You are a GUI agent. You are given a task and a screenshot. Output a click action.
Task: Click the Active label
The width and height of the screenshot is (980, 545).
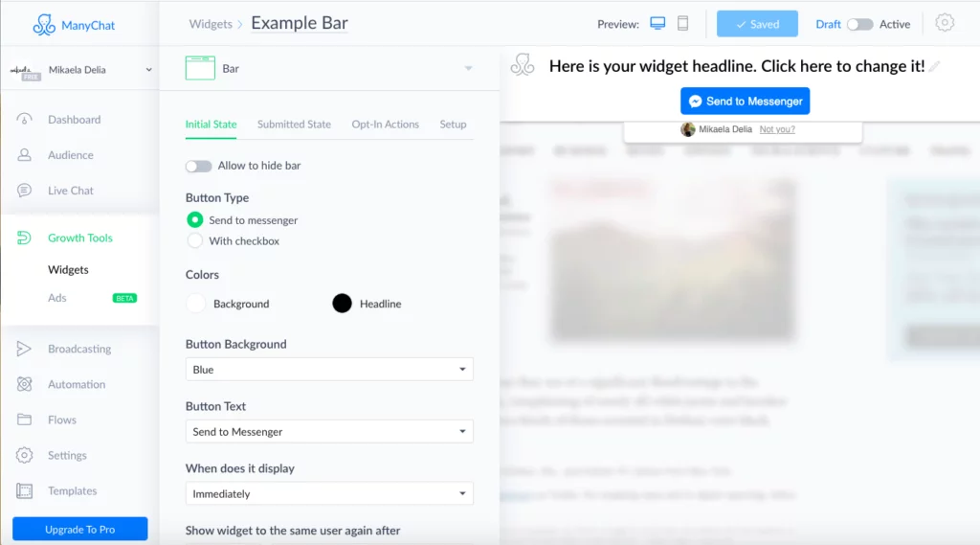point(895,24)
